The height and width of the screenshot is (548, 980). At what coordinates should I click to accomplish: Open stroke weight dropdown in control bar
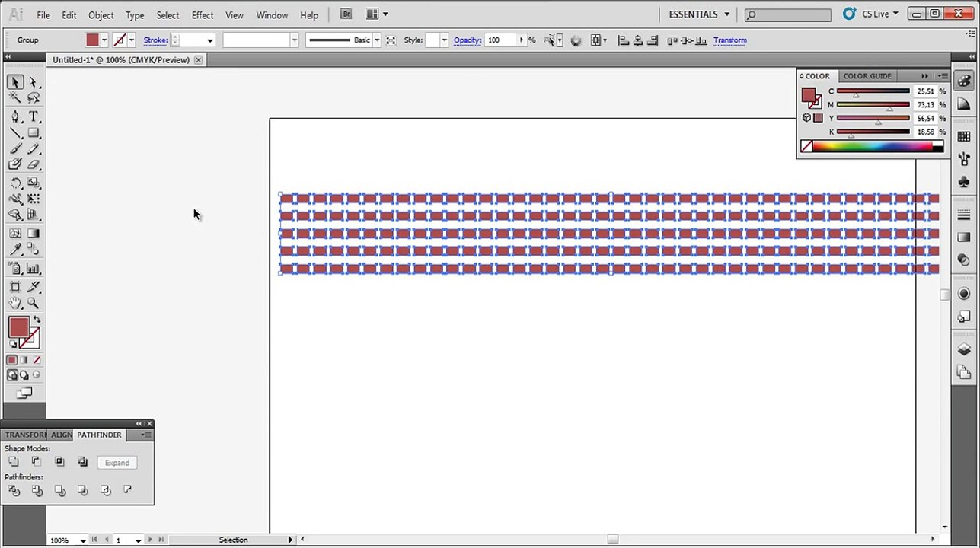click(210, 40)
